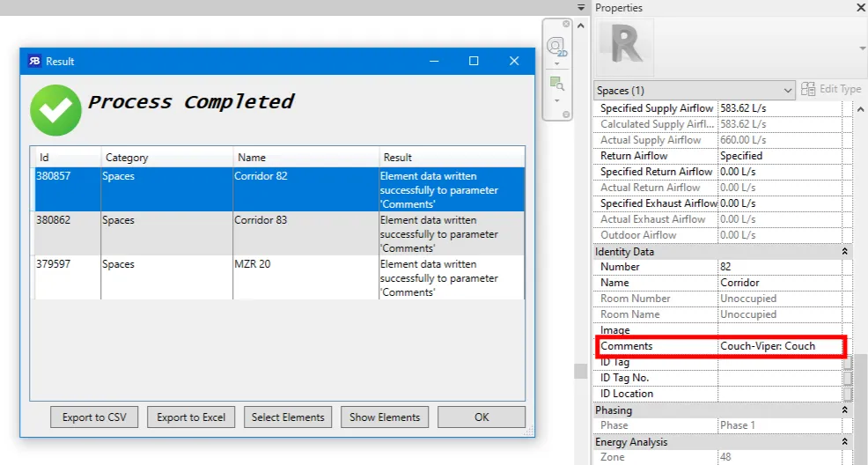868x465 pixels.
Task: Expand the steering wheel options arrow
Action: 557,63
